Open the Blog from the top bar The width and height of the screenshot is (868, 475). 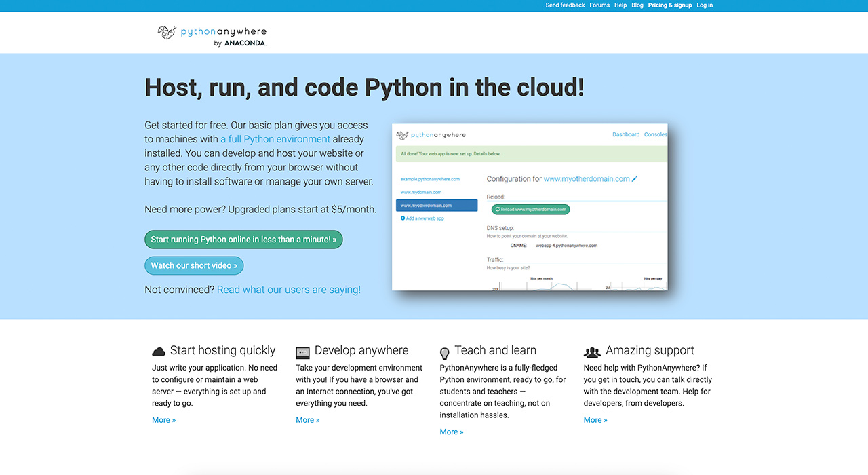coord(637,5)
